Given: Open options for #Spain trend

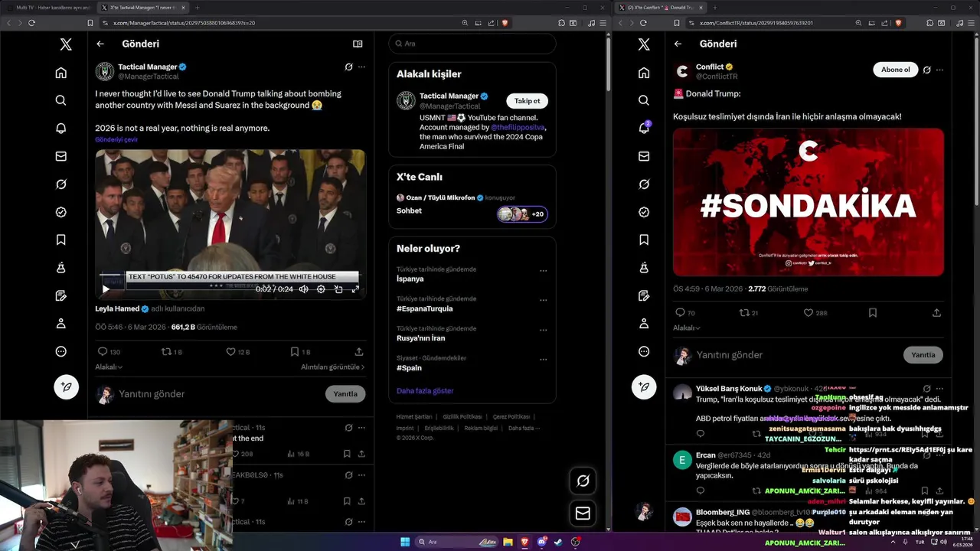Looking at the screenshot, I should (x=543, y=359).
